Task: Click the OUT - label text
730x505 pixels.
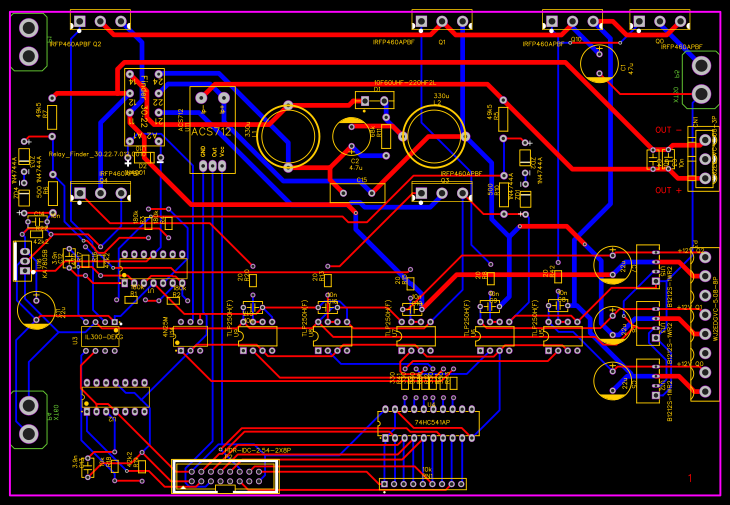Action: click(669, 130)
